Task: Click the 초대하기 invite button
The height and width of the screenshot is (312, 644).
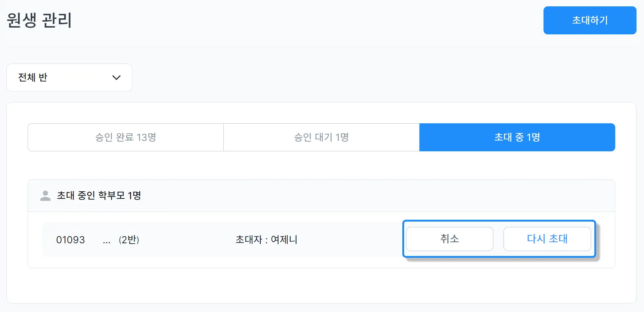Action: (x=589, y=20)
